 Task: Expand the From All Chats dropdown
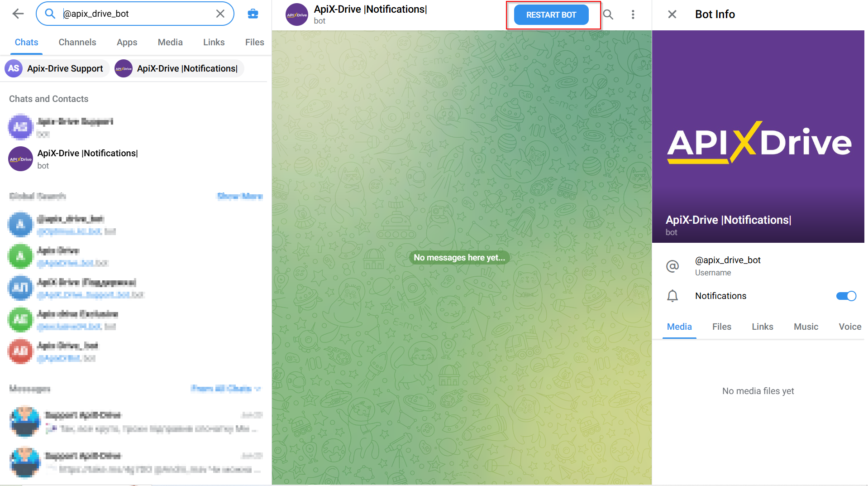coord(226,389)
